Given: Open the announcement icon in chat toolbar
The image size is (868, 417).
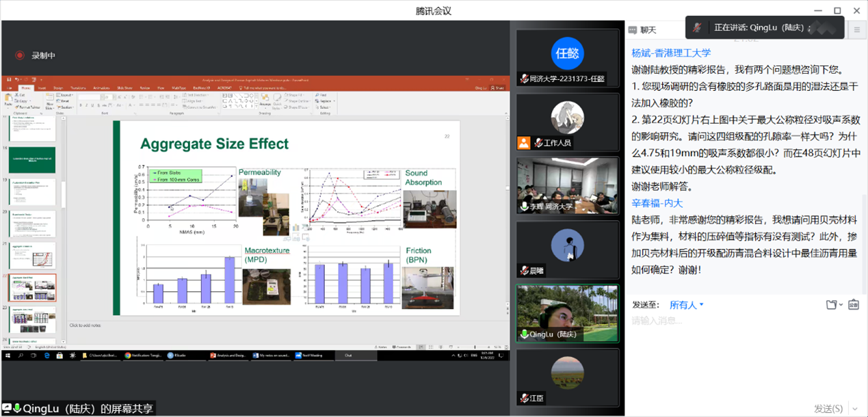Looking at the screenshot, I should [x=853, y=305].
